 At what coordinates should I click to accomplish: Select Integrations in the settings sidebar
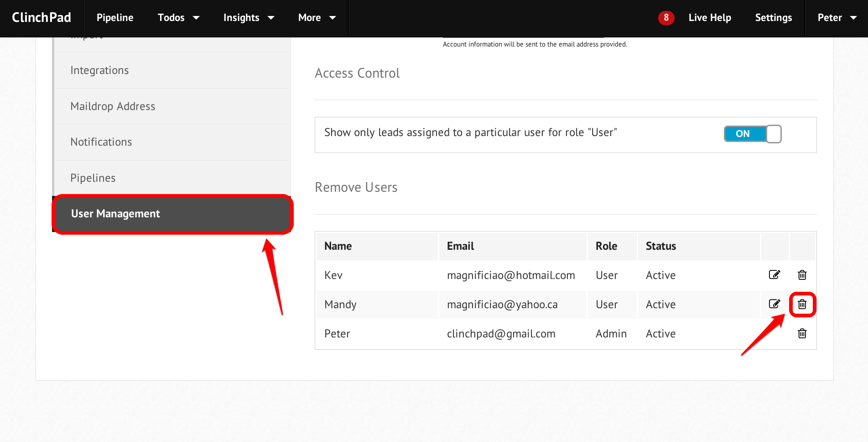coord(172,70)
